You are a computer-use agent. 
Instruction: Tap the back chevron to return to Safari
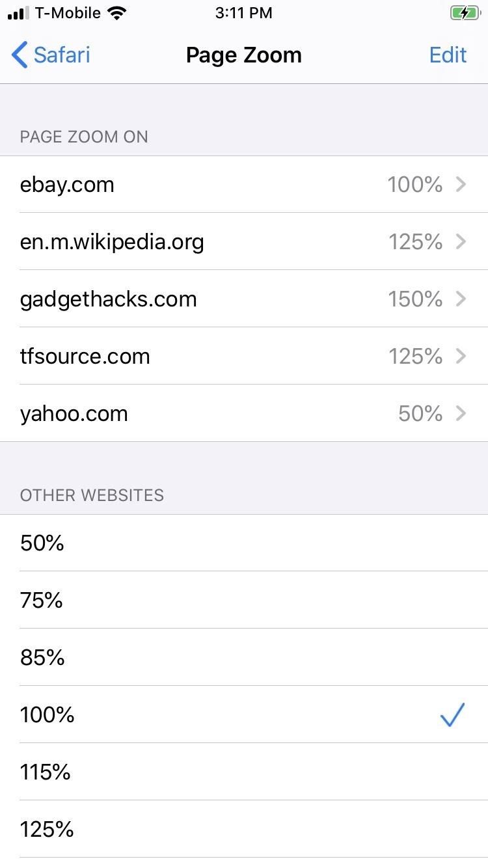coord(19,55)
